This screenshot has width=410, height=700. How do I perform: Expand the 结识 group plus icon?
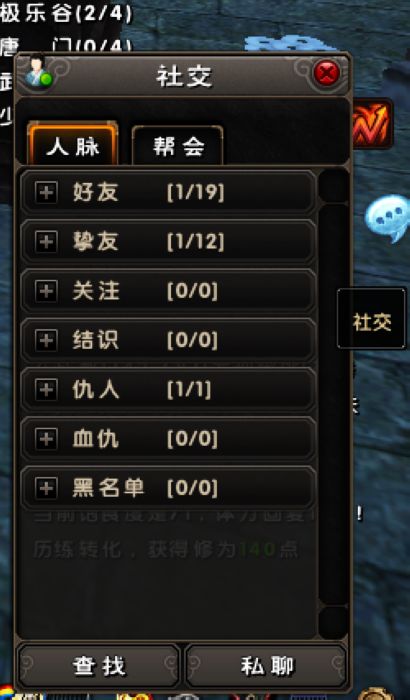point(46,341)
